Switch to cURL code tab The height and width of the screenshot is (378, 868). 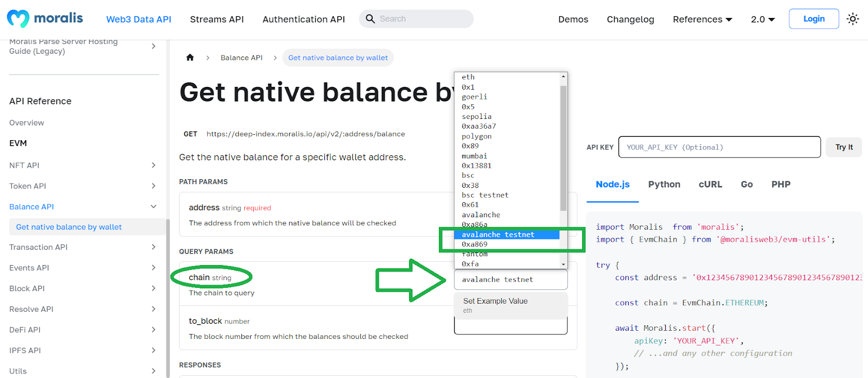[710, 185]
